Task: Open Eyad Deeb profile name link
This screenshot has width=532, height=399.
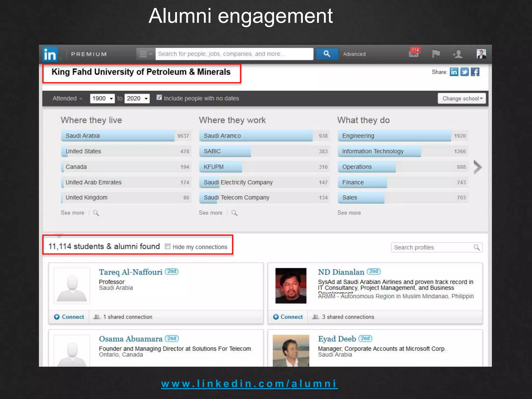Action: point(337,339)
